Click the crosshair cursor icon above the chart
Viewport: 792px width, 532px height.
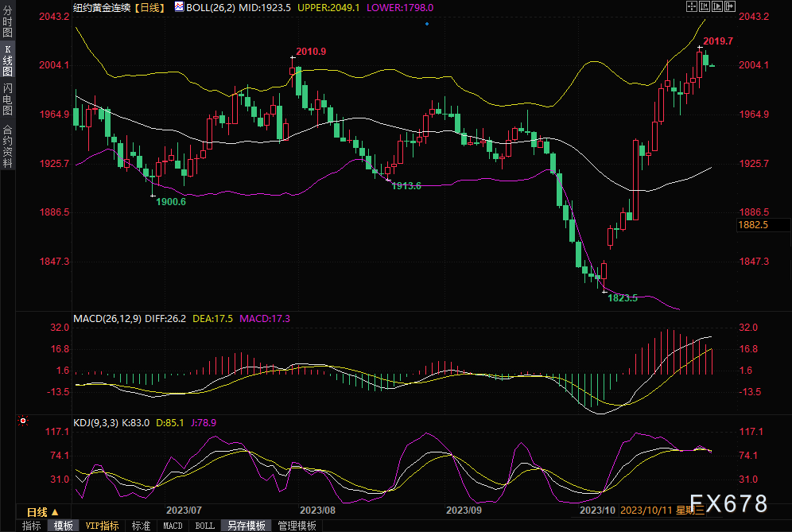(x=693, y=6)
